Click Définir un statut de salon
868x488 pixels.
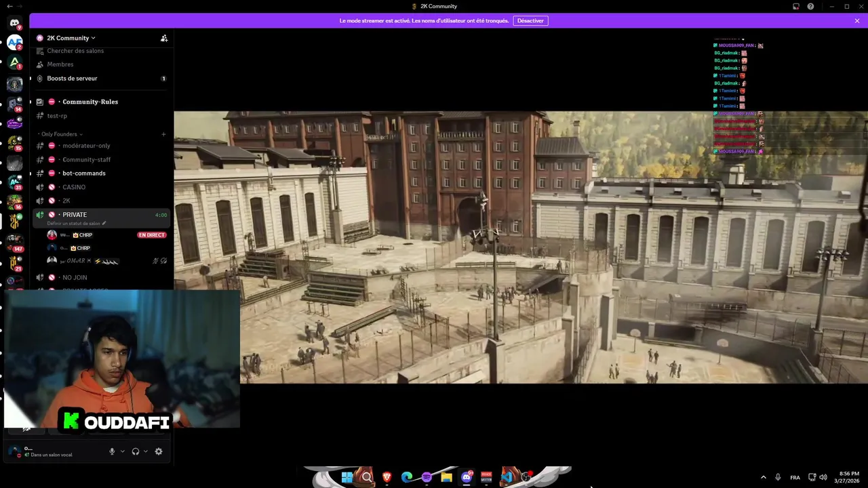[x=77, y=224]
